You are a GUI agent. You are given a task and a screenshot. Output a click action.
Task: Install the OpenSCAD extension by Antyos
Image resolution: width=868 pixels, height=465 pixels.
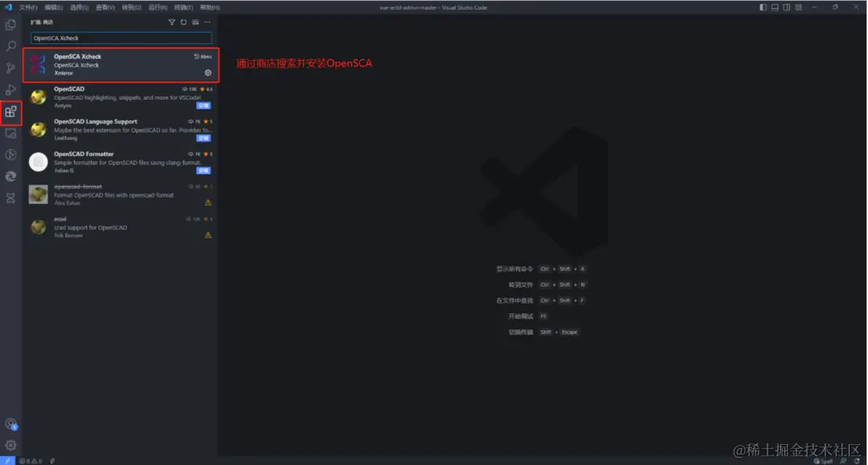click(203, 105)
